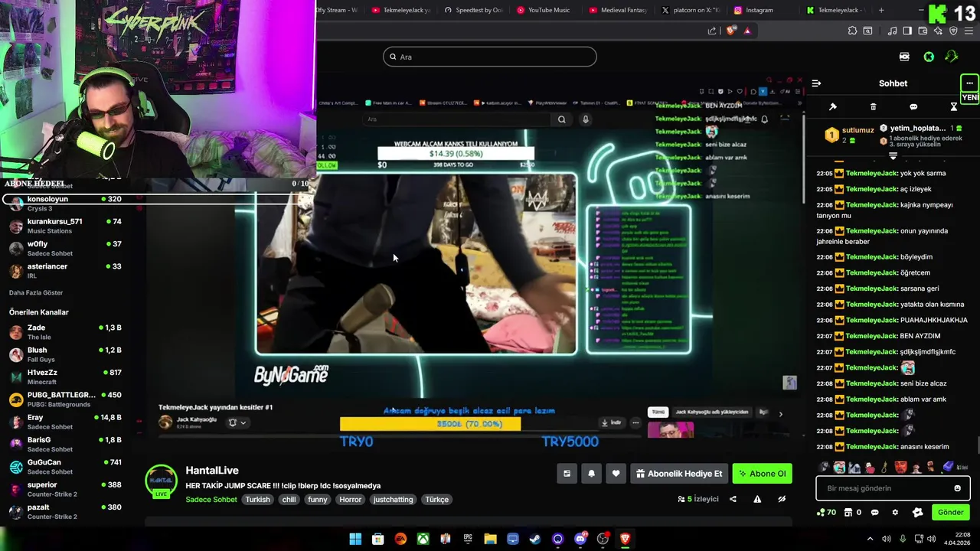Open the music note media control icon
The image size is (980, 551).
pos(892,31)
